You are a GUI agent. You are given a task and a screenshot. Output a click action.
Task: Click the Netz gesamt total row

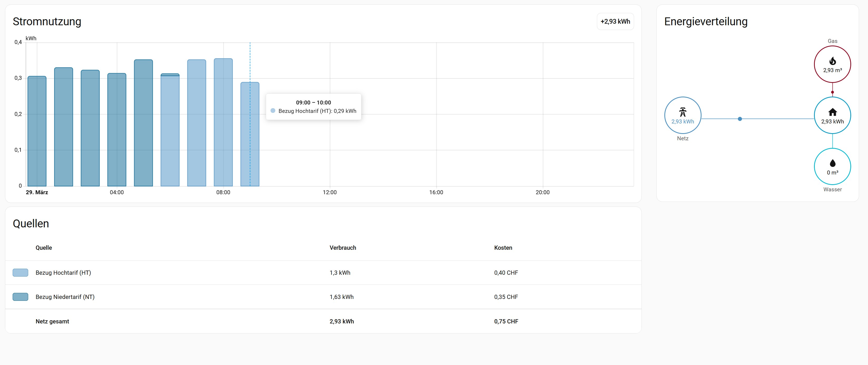52,322
